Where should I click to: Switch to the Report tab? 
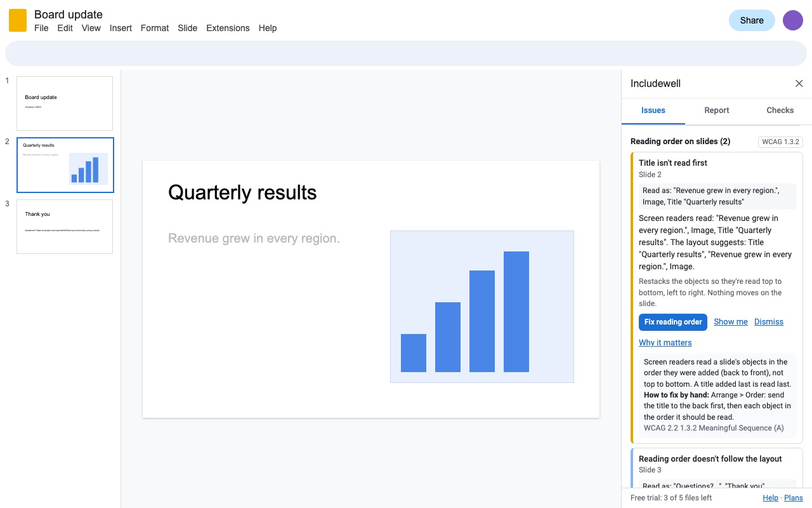(717, 110)
